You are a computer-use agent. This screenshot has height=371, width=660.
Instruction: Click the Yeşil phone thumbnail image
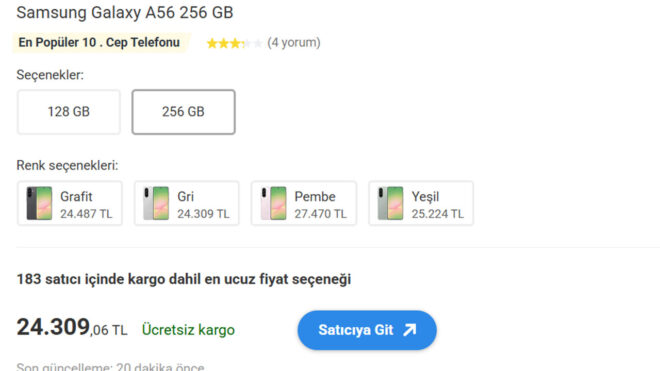pyautogui.click(x=390, y=203)
